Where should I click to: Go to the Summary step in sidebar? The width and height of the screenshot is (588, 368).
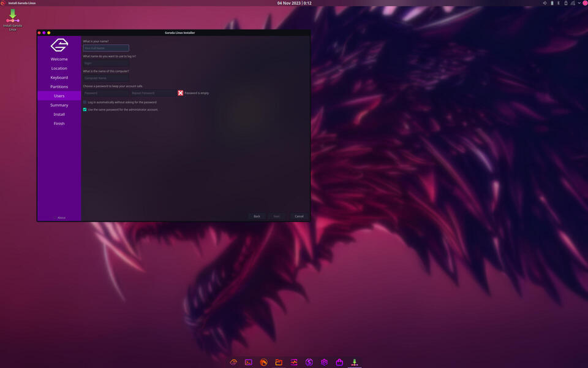tap(59, 105)
